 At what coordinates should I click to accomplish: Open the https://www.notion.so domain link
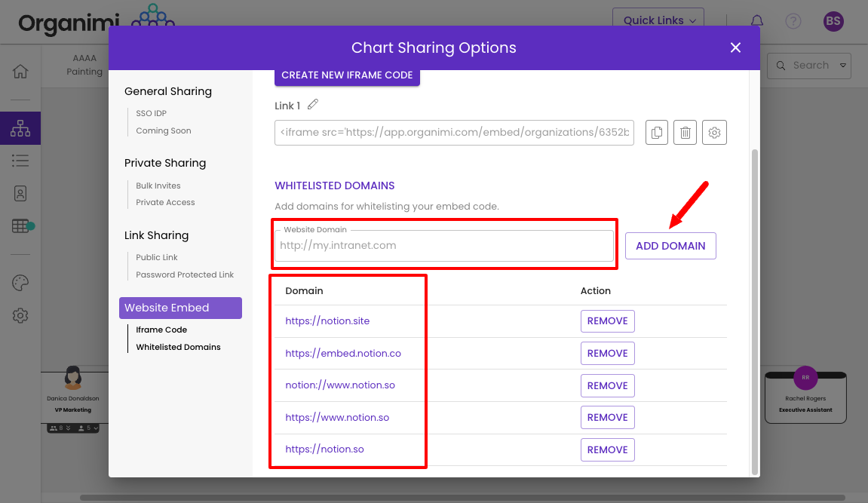[x=337, y=417]
